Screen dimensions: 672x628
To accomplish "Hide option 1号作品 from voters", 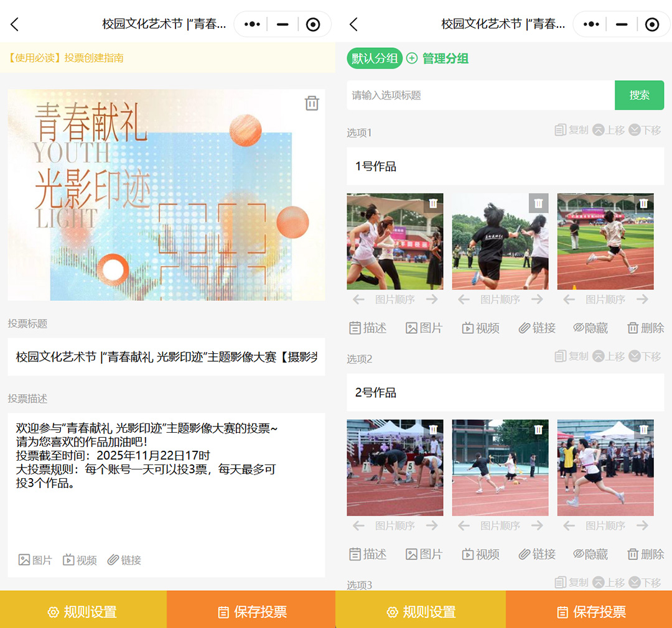I will 590,328.
